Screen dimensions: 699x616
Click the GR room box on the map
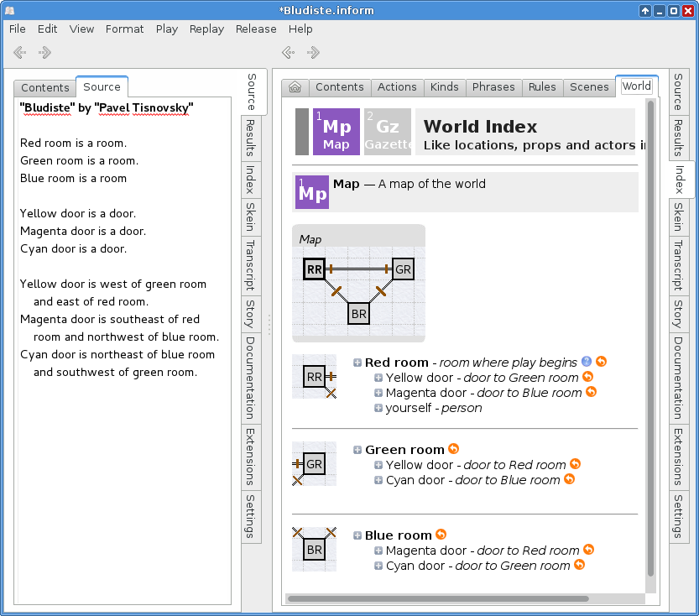pyautogui.click(x=403, y=269)
